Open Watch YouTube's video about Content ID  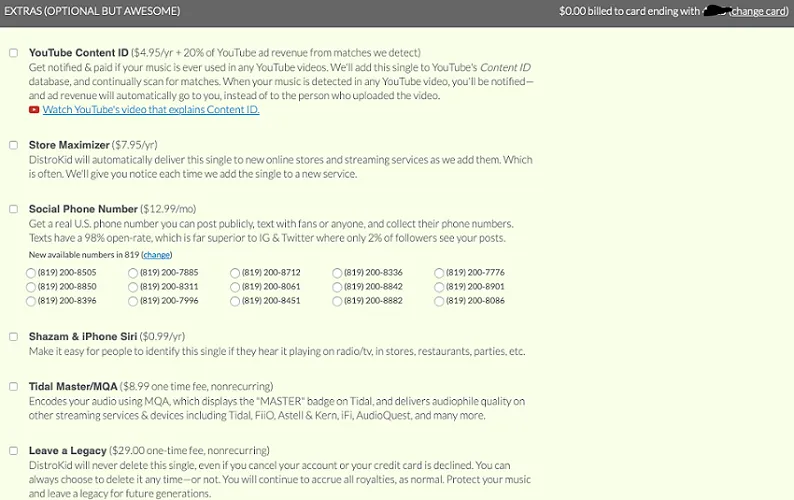point(150,110)
